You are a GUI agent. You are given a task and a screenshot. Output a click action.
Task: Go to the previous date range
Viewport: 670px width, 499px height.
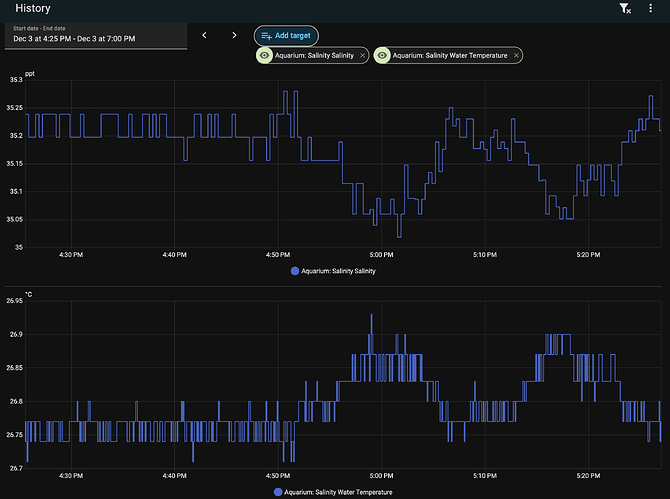point(205,35)
